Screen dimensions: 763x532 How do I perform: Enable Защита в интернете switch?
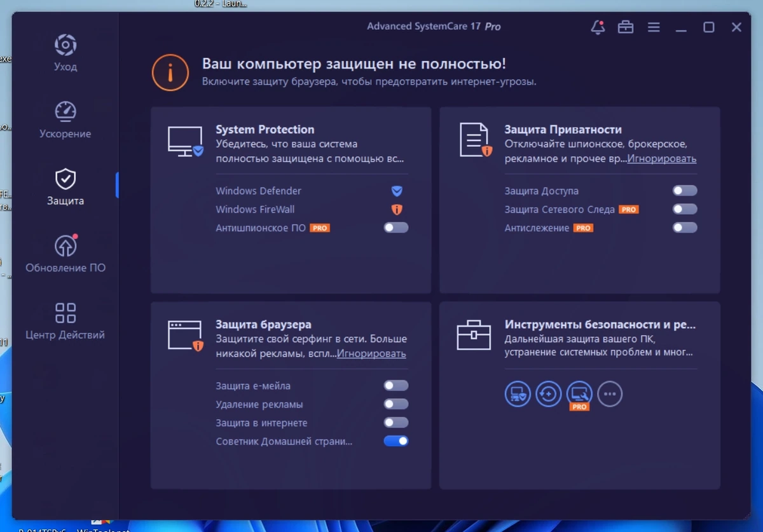click(396, 423)
